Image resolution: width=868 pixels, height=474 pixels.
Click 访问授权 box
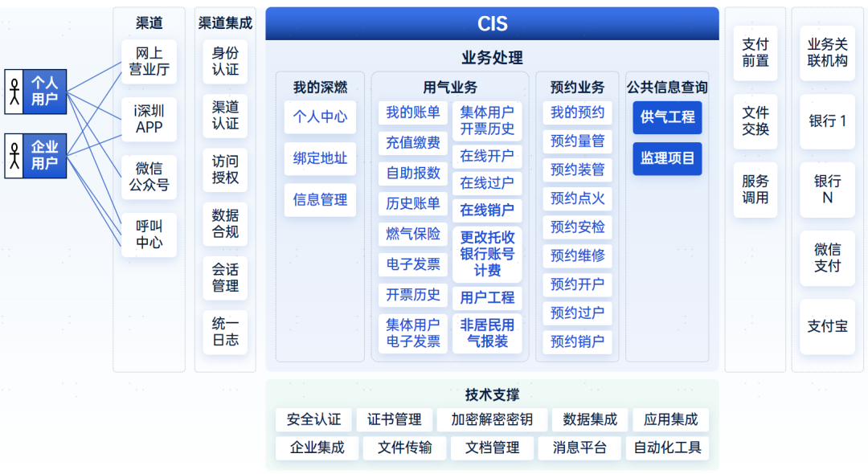[225, 170]
